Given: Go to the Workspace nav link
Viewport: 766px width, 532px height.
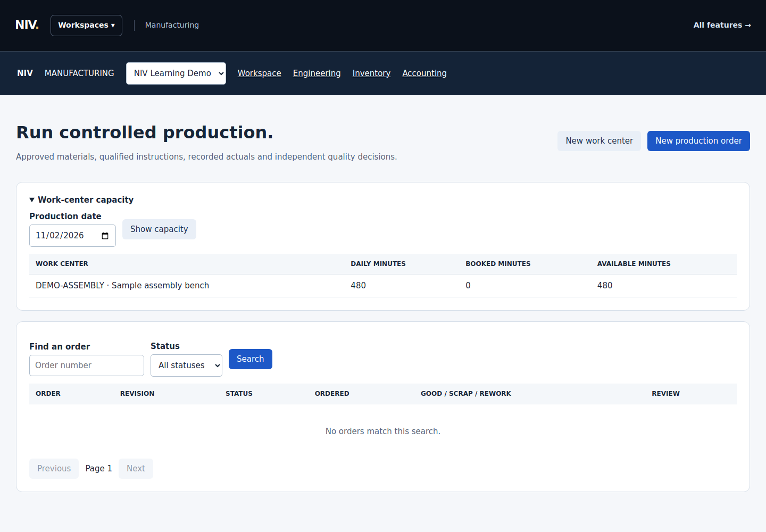Looking at the screenshot, I should click(260, 73).
